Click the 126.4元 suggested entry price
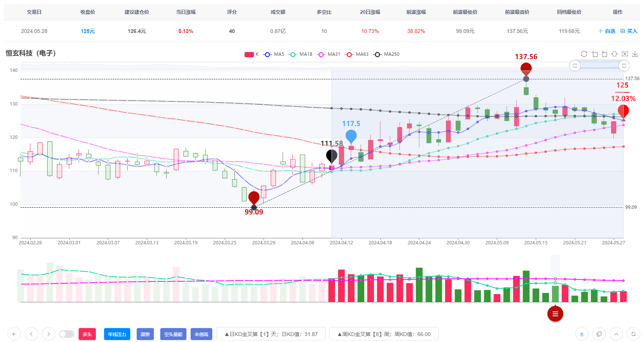 [x=137, y=31]
